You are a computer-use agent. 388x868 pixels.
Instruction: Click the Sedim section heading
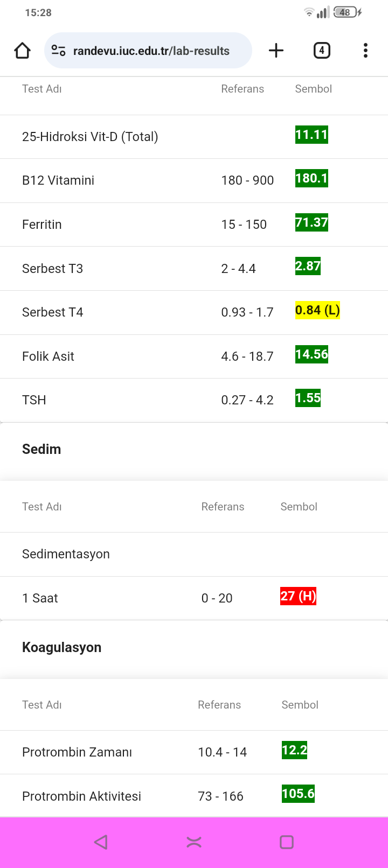coord(41,449)
